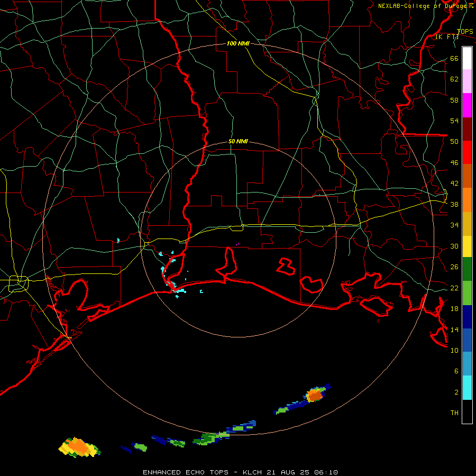Select the dark red (maroon) legend swatch
476x476 pixels.
(x=467, y=129)
